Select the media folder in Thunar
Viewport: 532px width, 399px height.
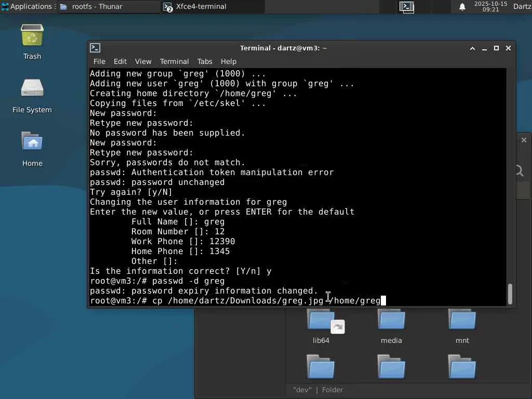tap(391, 327)
